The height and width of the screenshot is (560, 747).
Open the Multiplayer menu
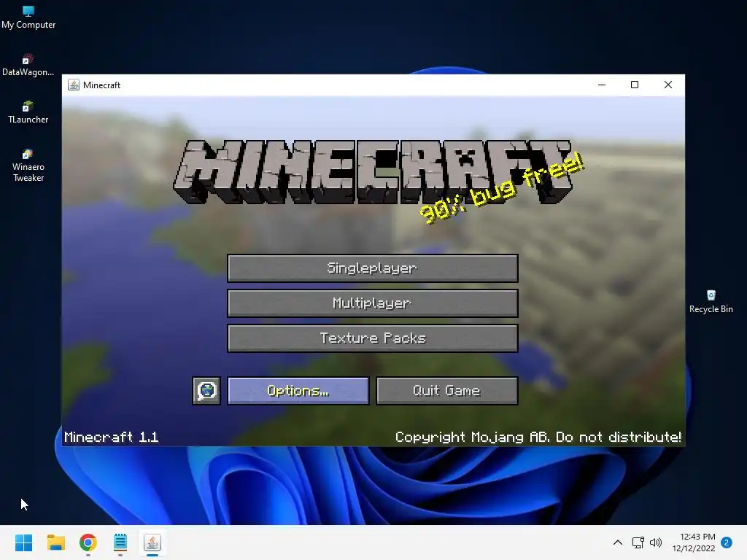coord(373,303)
